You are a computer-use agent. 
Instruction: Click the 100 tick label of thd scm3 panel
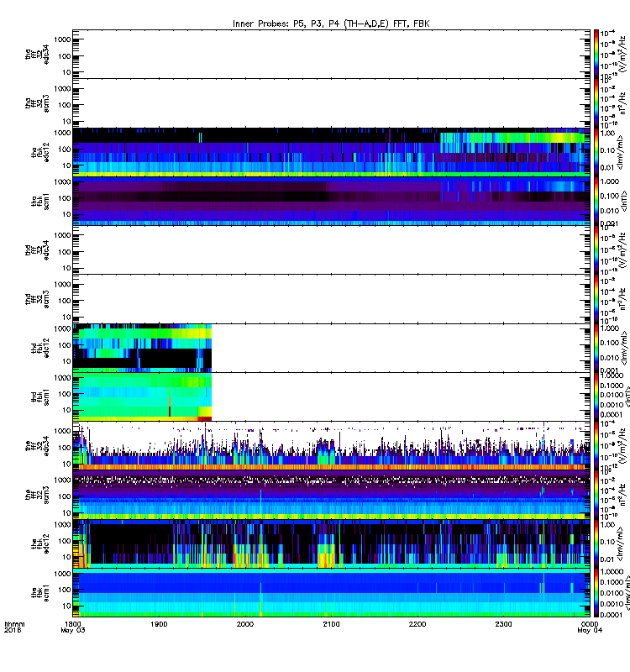[x=65, y=301]
